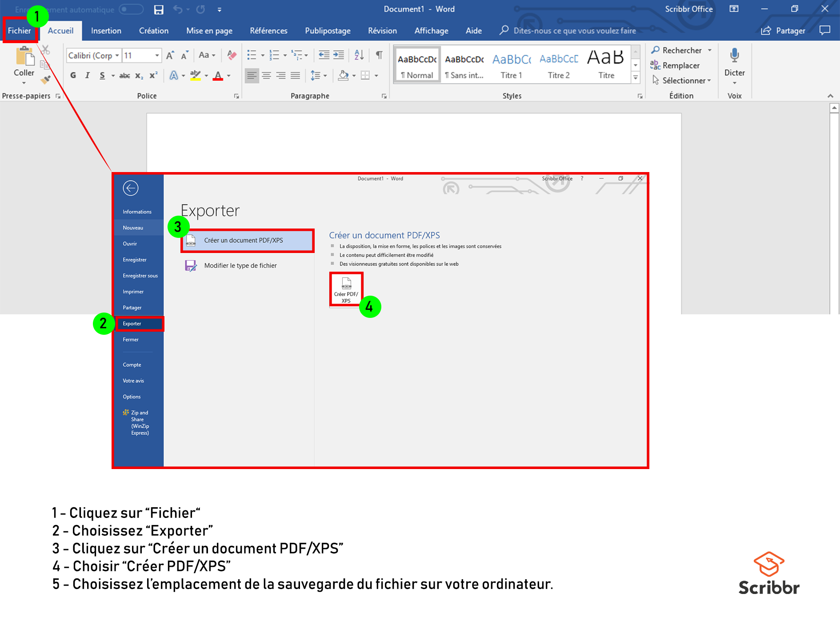Image resolution: width=840 pixels, height=630 pixels.
Task: Click Modifier le type de fichier
Action: click(x=248, y=265)
